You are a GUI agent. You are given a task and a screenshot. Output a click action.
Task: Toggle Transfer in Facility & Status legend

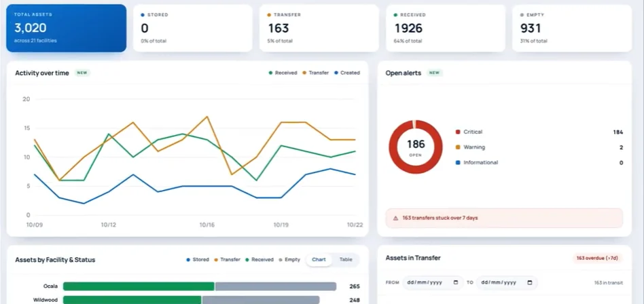tap(227, 260)
